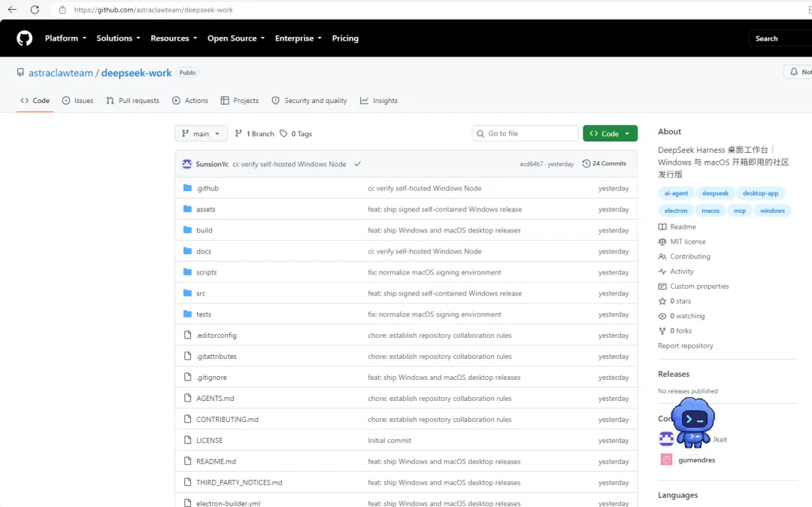Switch to Pull requests tab
Screen dimensions: 812x507
(x=132, y=101)
